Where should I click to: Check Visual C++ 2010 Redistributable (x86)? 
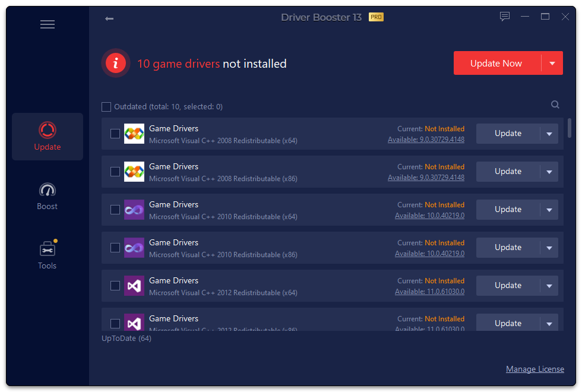pos(115,248)
